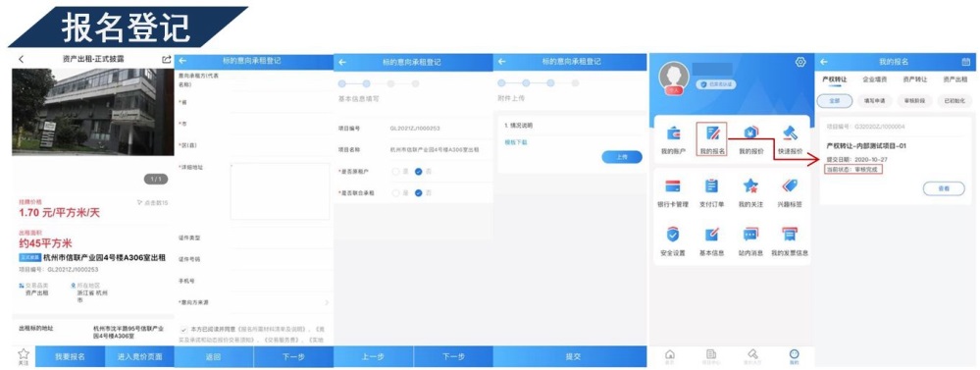Image resolution: width=980 pixels, height=370 pixels.
Task: Open 兴趣标签 tag icon
Action: pyautogui.click(x=790, y=185)
